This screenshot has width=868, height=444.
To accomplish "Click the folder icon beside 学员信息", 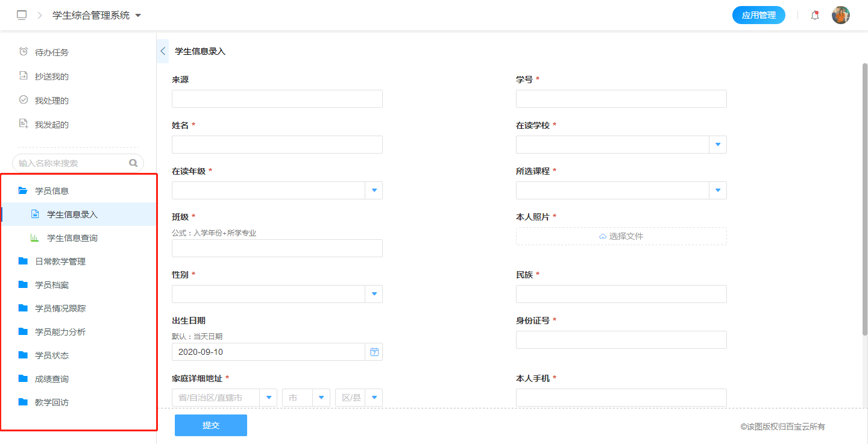I will 24,190.
